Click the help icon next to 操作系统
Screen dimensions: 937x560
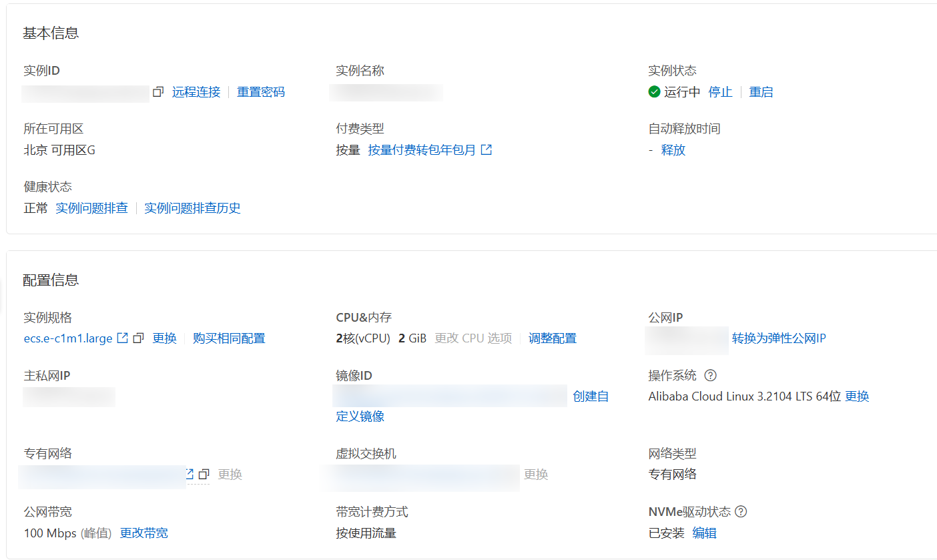(x=710, y=376)
